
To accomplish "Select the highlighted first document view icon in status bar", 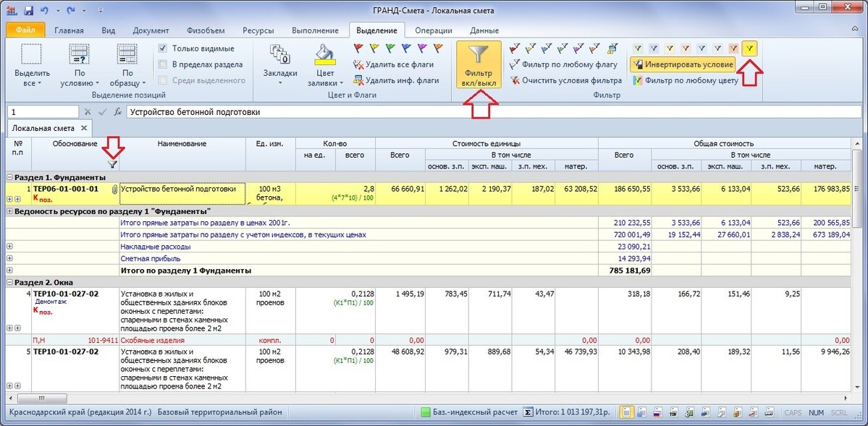I will coord(626,412).
